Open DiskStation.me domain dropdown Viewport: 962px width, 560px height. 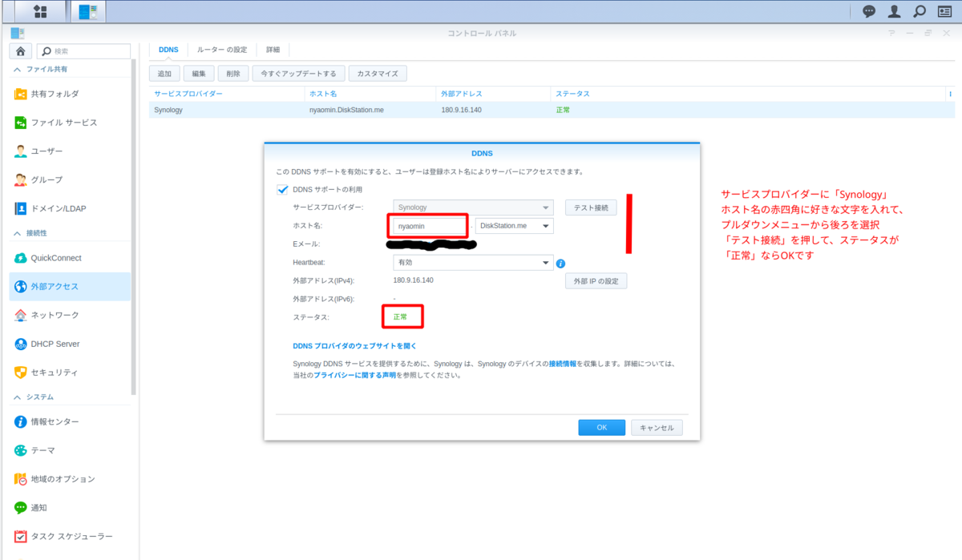(x=515, y=226)
